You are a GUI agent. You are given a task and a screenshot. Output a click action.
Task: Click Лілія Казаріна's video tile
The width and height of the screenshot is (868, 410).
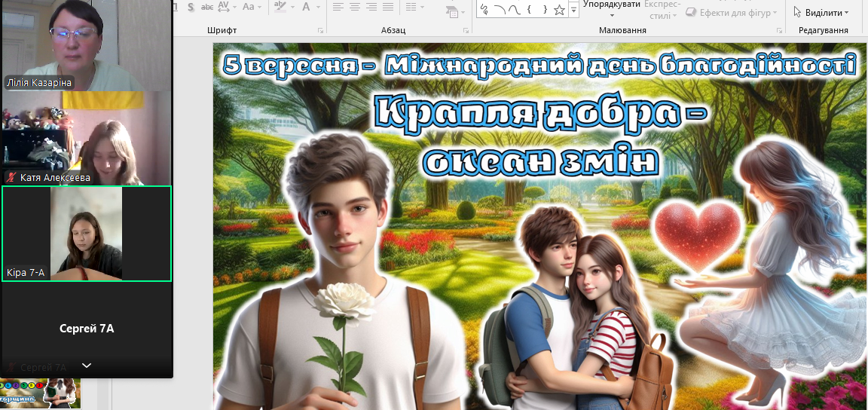click(x=87, y=45)
